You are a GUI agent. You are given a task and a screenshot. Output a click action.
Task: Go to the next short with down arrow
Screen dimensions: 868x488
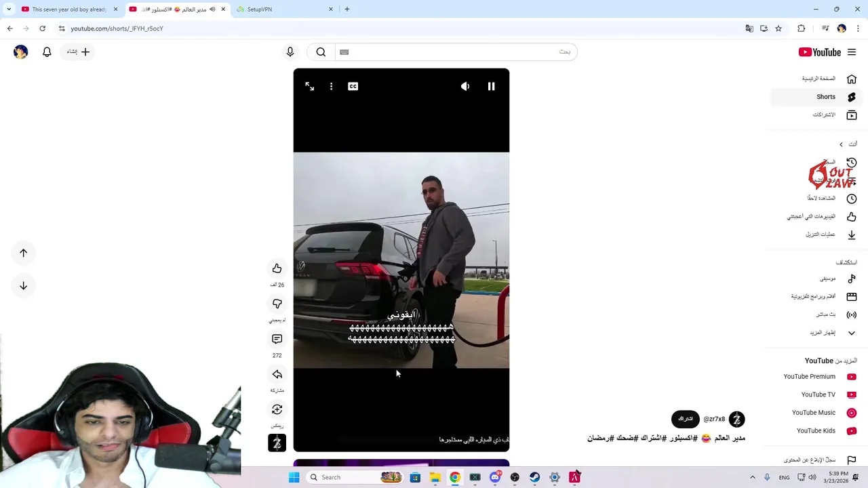(x=23, y=285)
